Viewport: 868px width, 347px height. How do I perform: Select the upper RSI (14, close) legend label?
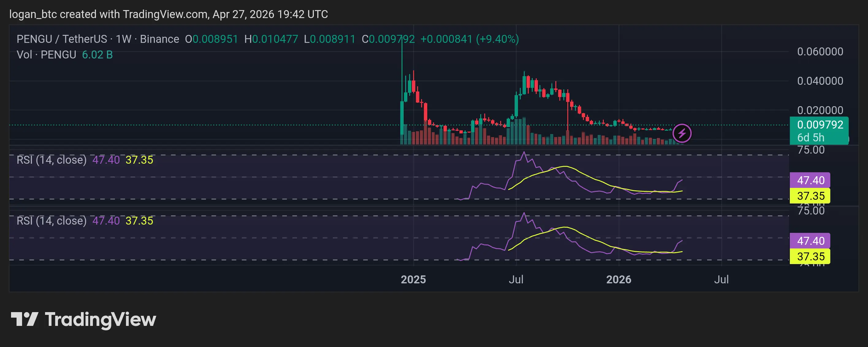point(51,160)
